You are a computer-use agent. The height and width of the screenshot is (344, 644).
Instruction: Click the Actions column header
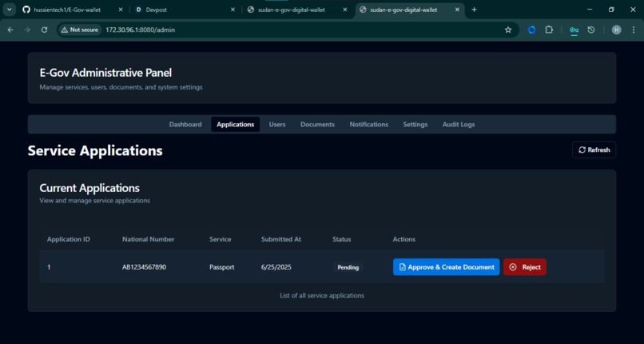tap(404, 239)
